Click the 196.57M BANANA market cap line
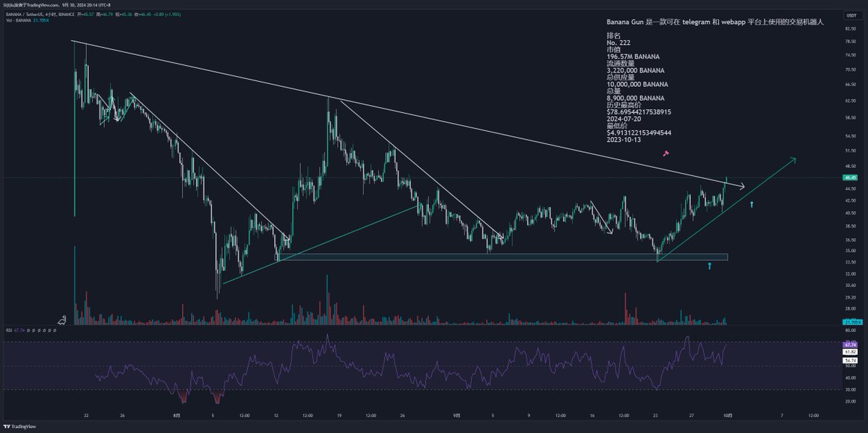The width and height of the screenshot is (868, 433). (x=634, y=56)
